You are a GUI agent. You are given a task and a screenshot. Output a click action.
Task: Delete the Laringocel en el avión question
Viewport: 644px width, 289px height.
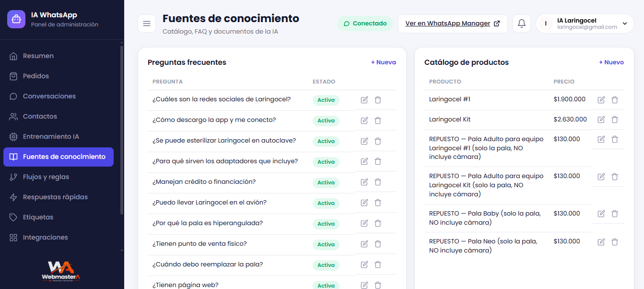[378, 203]
